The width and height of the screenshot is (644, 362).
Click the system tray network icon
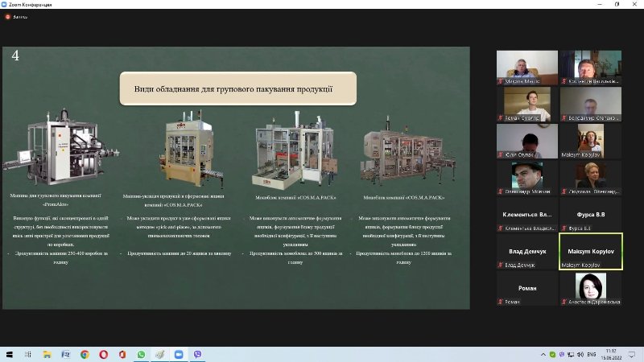click(x=571, y=354)
